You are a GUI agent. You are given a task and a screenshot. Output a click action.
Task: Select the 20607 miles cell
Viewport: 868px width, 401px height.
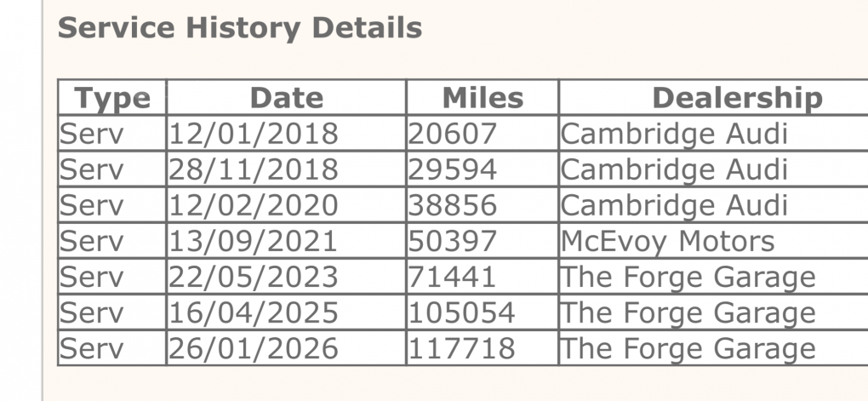point(452,134)
